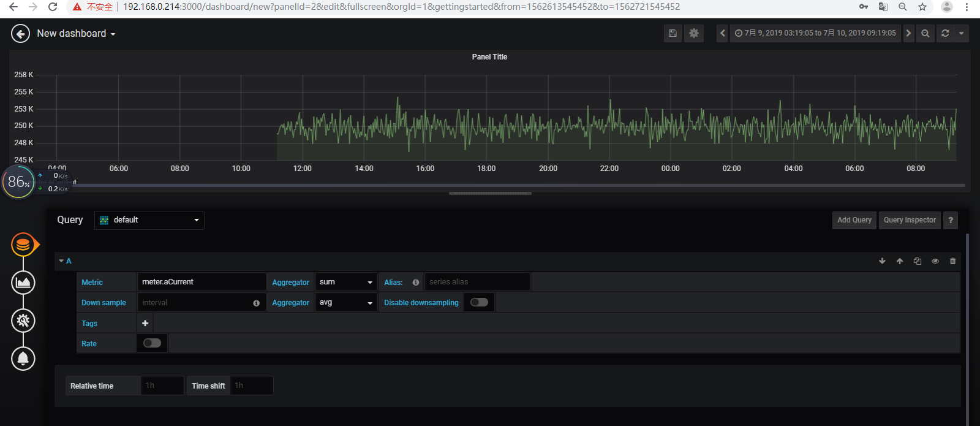Move query A up
Screen dimensions: 980x426
pos(900,261)
